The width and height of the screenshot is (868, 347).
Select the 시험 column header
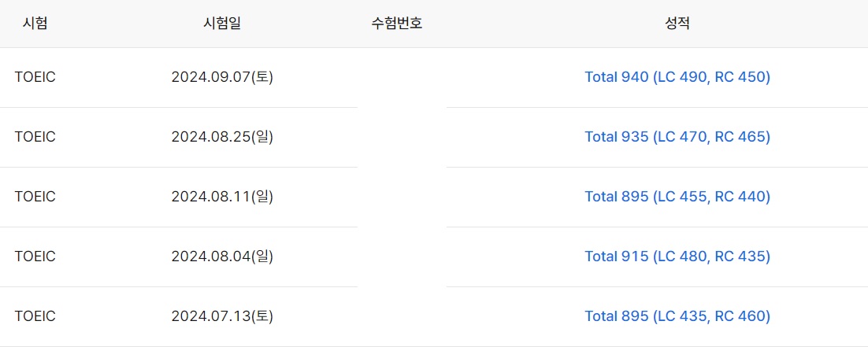[x=35, y=24]
